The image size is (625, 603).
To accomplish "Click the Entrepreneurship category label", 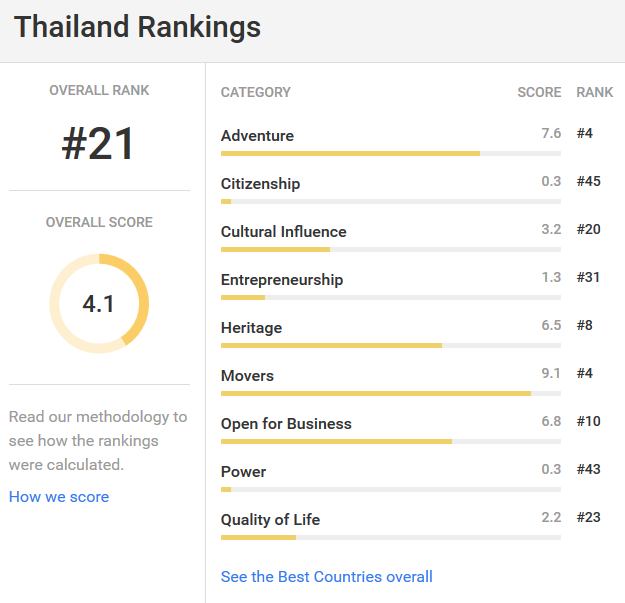I will point(282,280).
